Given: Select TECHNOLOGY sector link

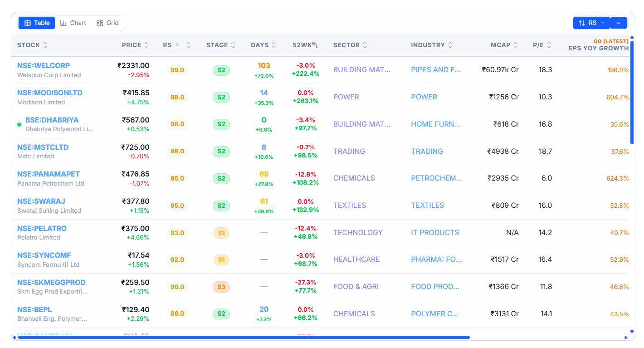Looking at the screenshot, I should (358, 232).
